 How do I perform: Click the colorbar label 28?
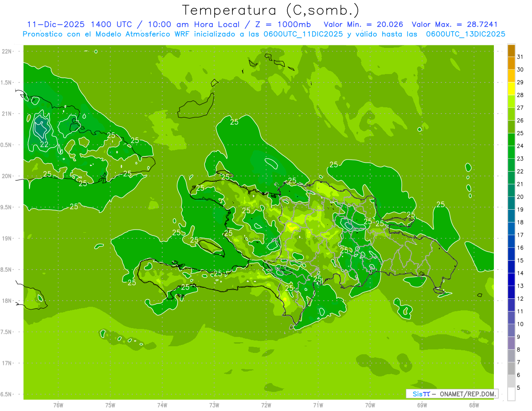tap(520, 95)
